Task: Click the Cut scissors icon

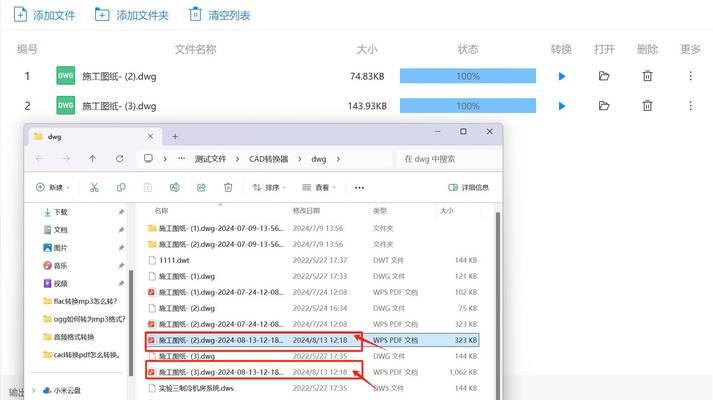Action: point(94,187)
